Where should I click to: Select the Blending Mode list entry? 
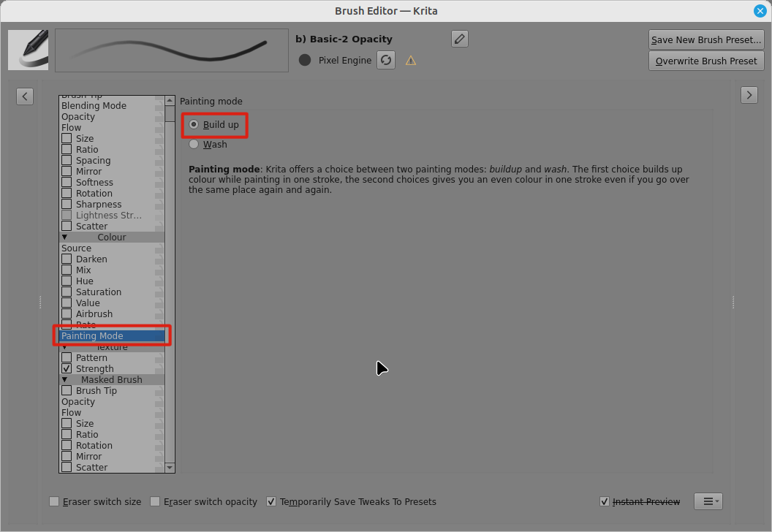[95, 105]
